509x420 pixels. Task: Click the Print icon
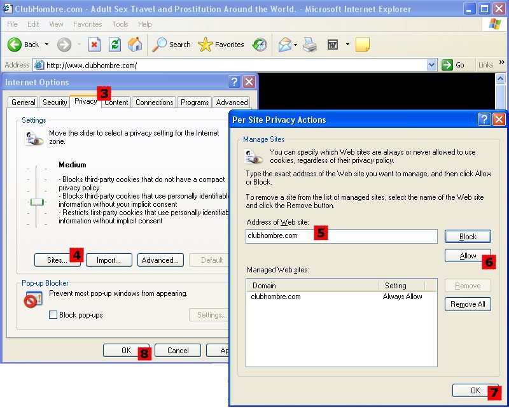pyautogui.click(x=310, y=45)
